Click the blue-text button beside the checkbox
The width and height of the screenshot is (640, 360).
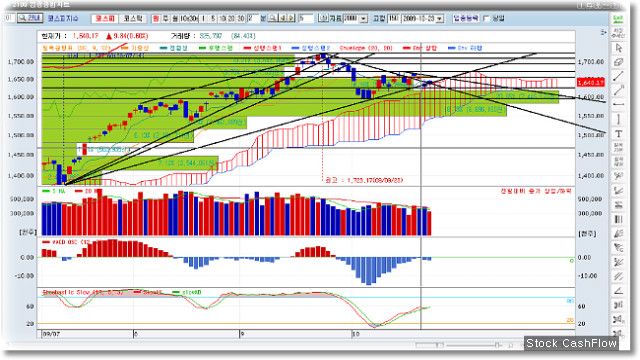coord(466,18)
